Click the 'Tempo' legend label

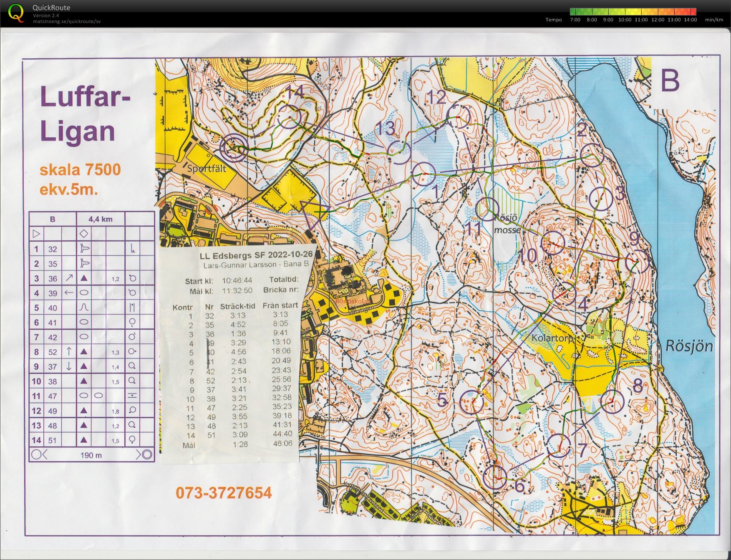[554, 20]
